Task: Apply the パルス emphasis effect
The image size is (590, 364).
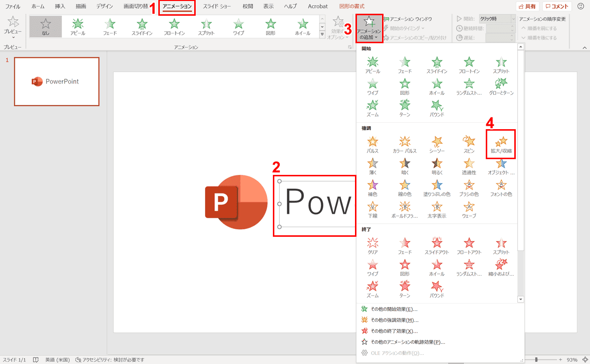Action: click(373, 145)
